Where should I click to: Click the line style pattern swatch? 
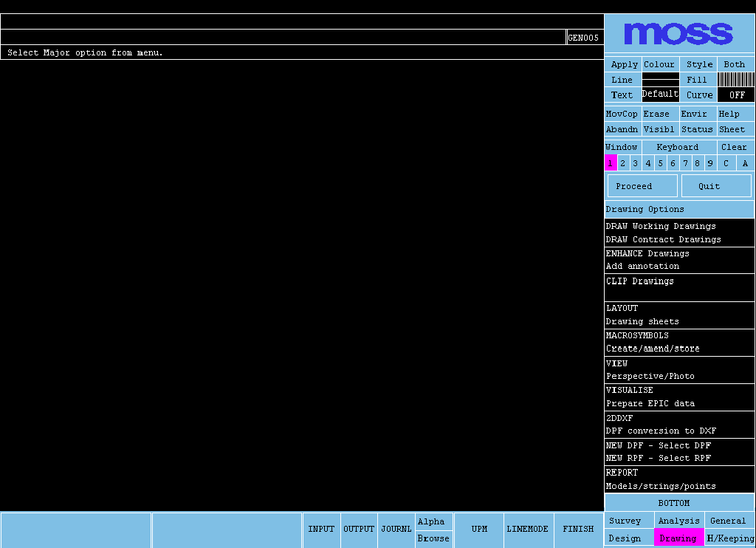point(735,79)
